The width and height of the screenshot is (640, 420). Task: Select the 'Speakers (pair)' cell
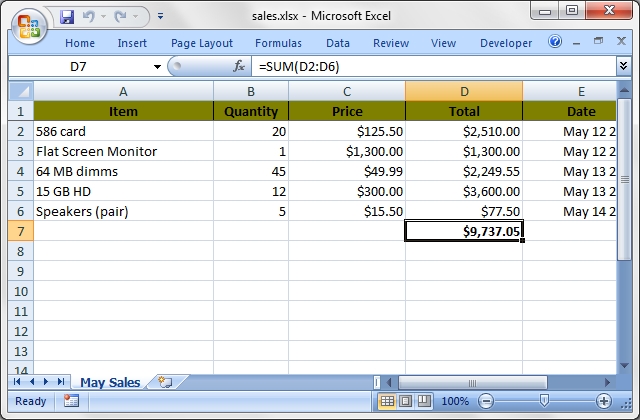click(123, 211)
